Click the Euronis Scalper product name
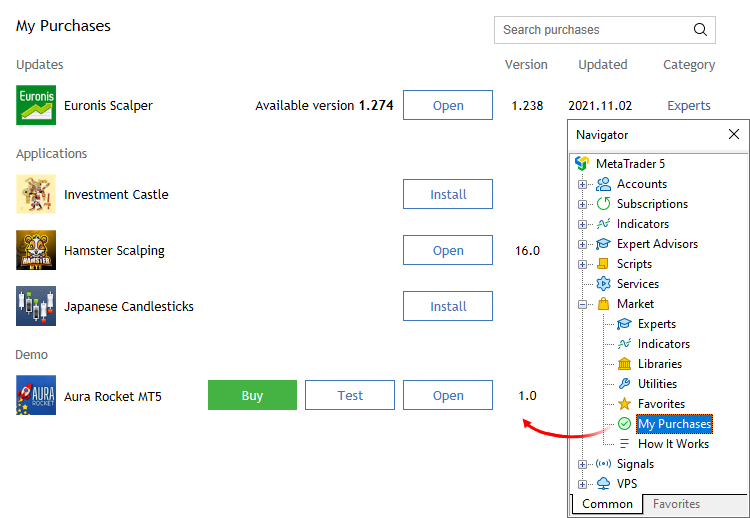The width and height of the screenshot is (750, 518). 108,106
